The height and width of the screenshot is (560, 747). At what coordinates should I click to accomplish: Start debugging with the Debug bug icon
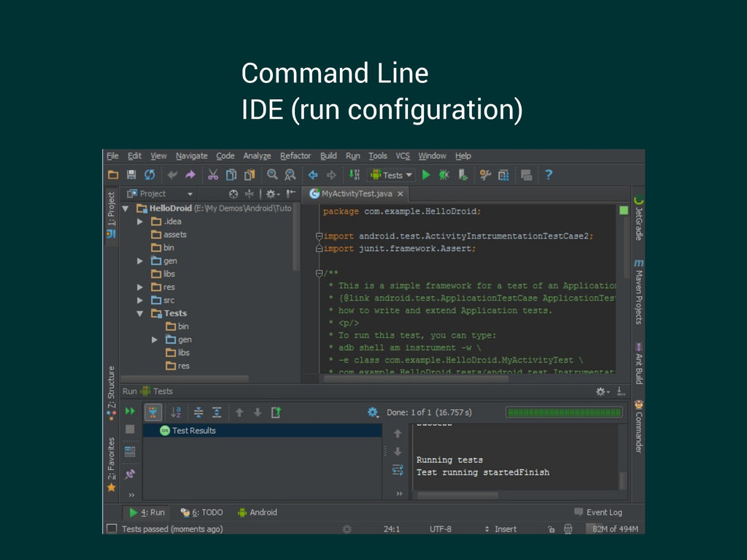444,175
